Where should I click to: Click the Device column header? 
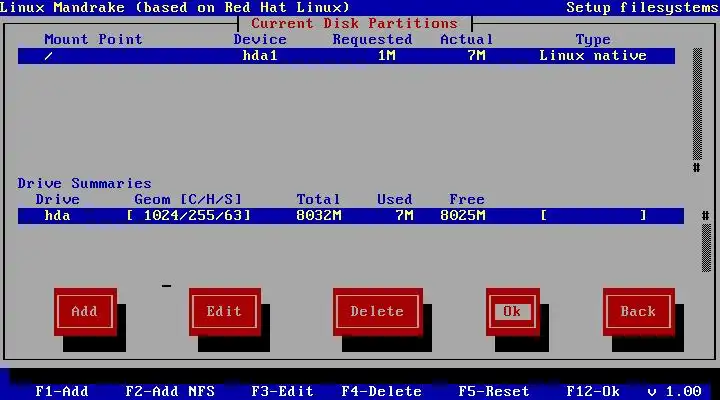[260, 39]
